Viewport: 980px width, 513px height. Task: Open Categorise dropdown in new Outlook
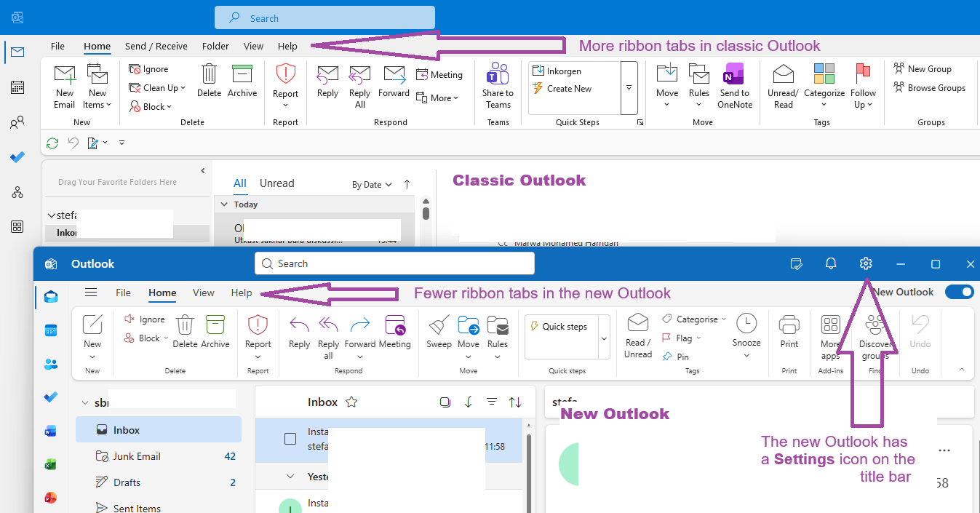point(694,319)
